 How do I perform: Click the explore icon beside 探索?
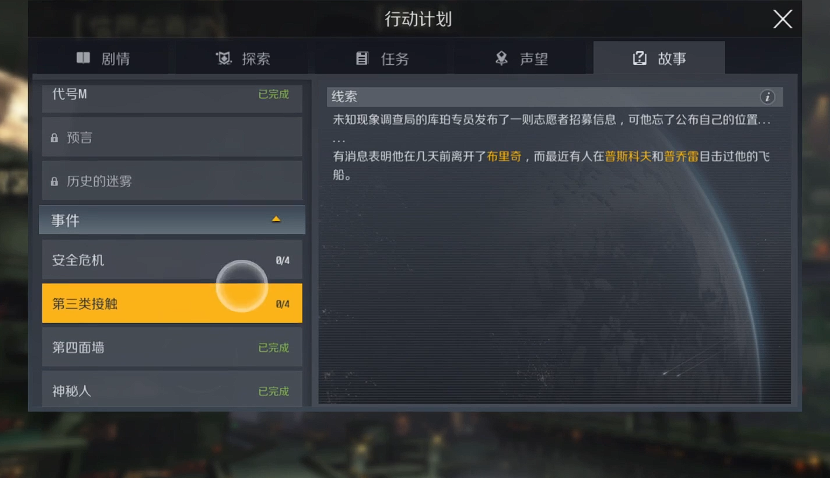pos(224,58)
